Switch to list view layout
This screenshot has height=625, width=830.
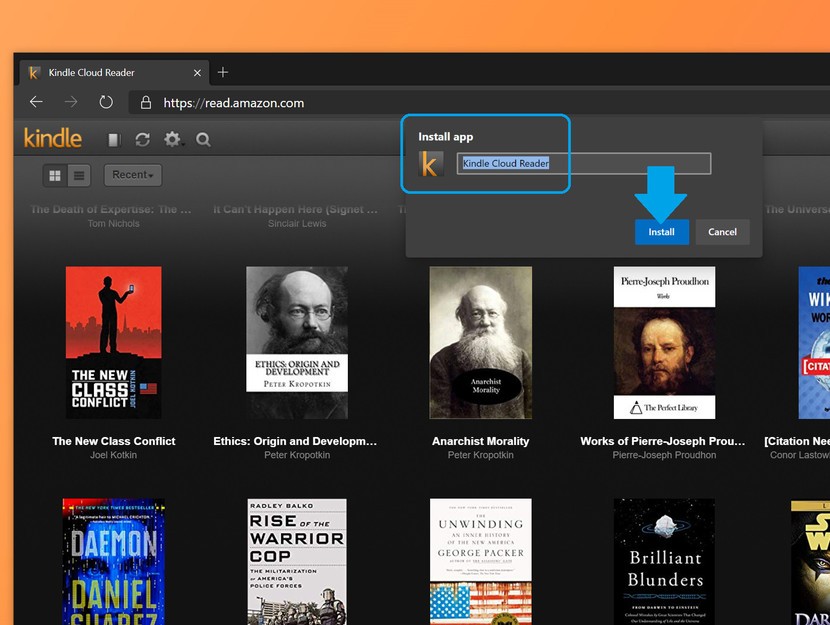coord(79,176)
